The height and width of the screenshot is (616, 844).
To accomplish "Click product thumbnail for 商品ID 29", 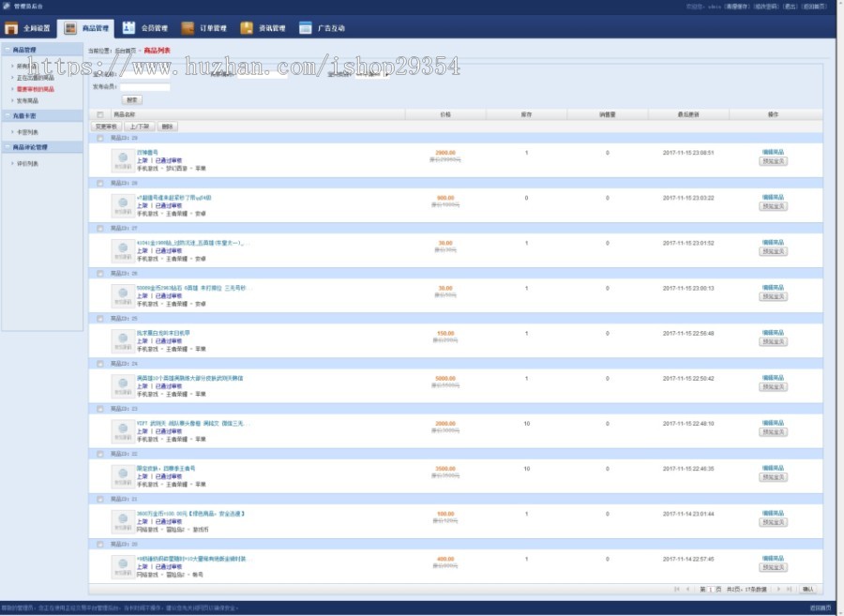I will (122, 159).
